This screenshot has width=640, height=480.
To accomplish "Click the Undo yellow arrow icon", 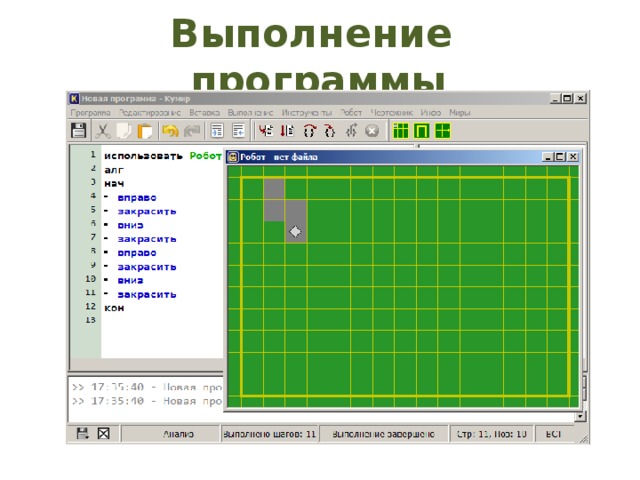I will tap(170, 131).
